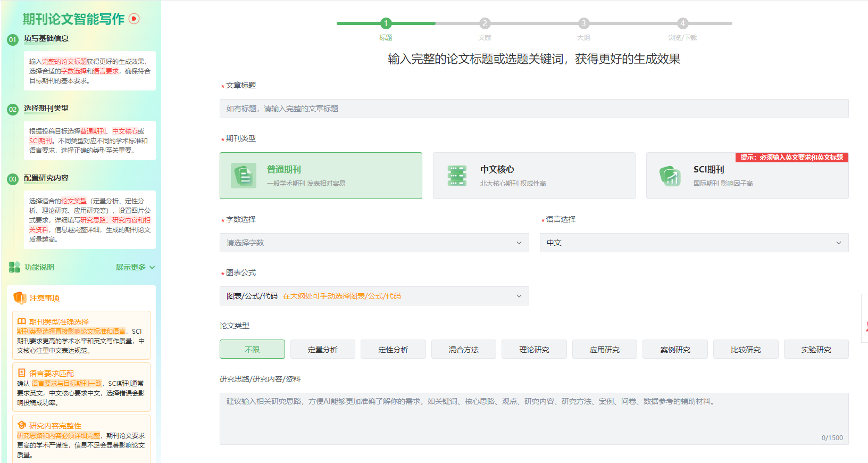Click the 功能说明 heading text
The height and width of the screenshot is (463, 868).
coord(39,267)
